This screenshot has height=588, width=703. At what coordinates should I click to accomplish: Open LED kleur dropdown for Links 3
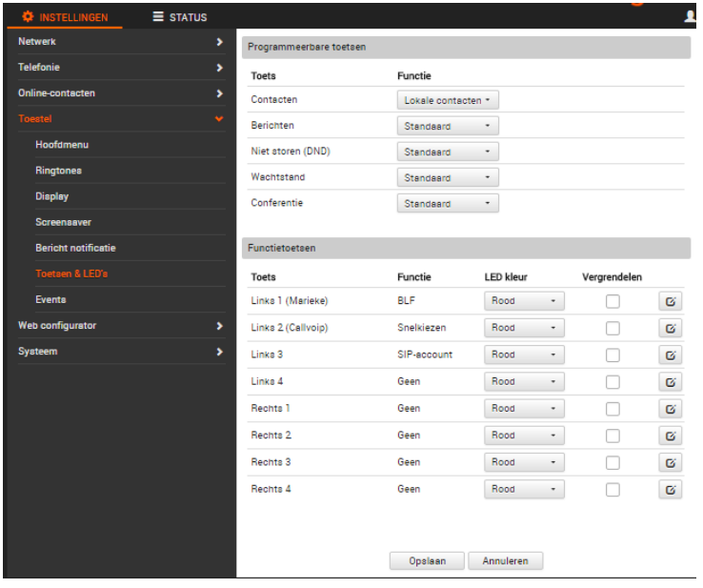526,355
